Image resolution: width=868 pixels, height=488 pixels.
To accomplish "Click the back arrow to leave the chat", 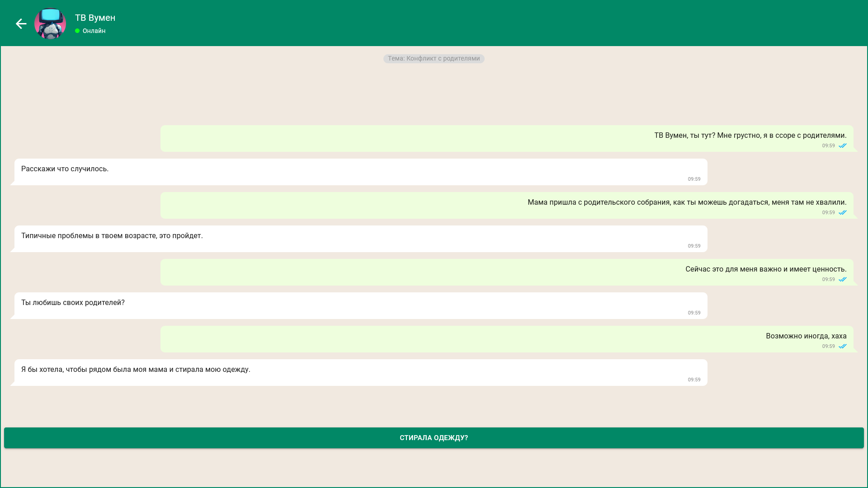I will [21, 23].
